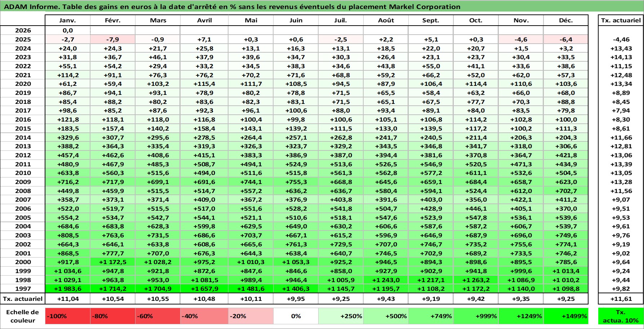The height and width of the screenshot is (329, 644).
Task: Select the +1499% bright green swatch
Action: pyautogui.click(x=566, y=316)
